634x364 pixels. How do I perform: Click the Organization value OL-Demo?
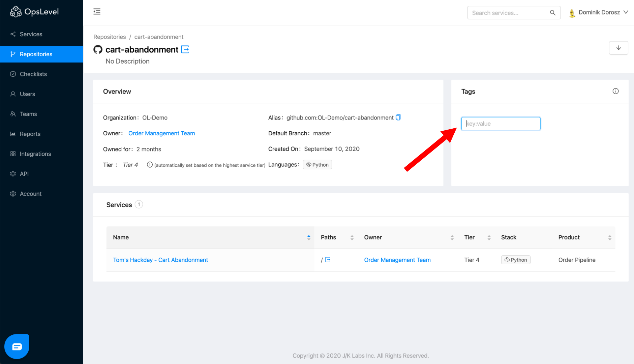point(155,118)
